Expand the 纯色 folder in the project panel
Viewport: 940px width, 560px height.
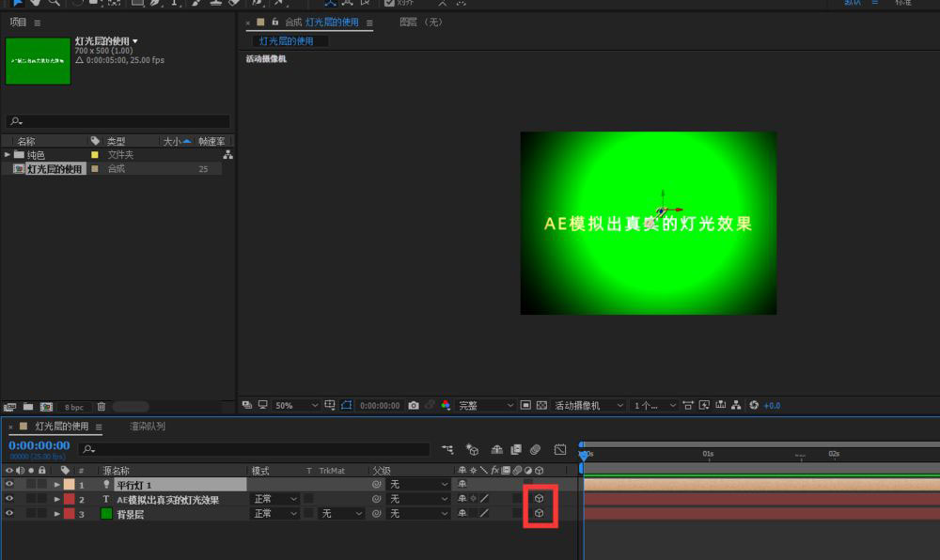coord(8,154)
